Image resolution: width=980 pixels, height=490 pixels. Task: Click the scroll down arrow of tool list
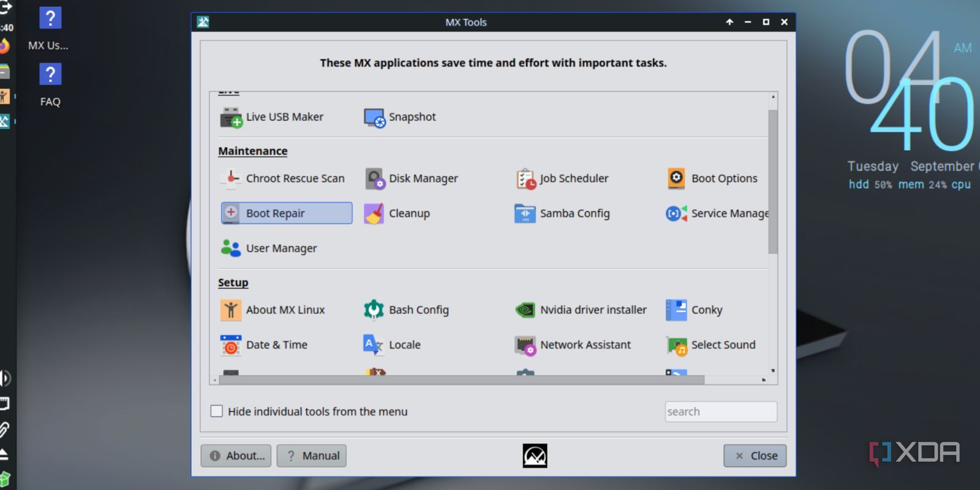(x=773, y=371)
